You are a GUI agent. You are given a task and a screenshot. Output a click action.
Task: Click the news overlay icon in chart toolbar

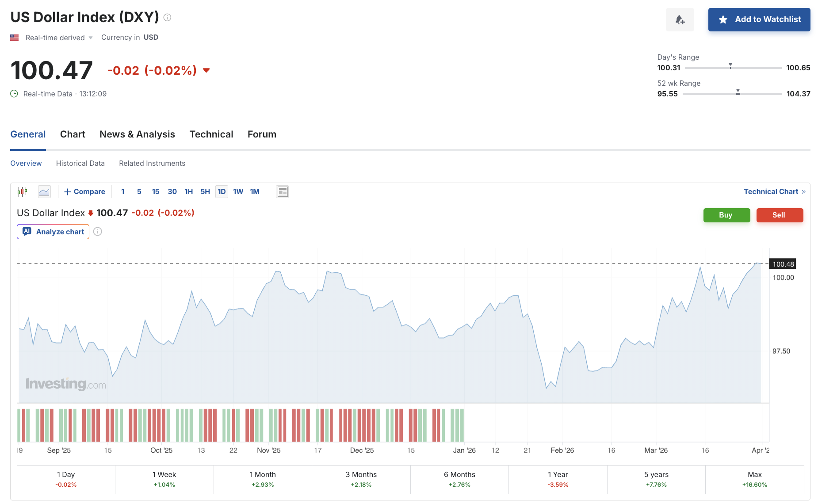(282, 191)
